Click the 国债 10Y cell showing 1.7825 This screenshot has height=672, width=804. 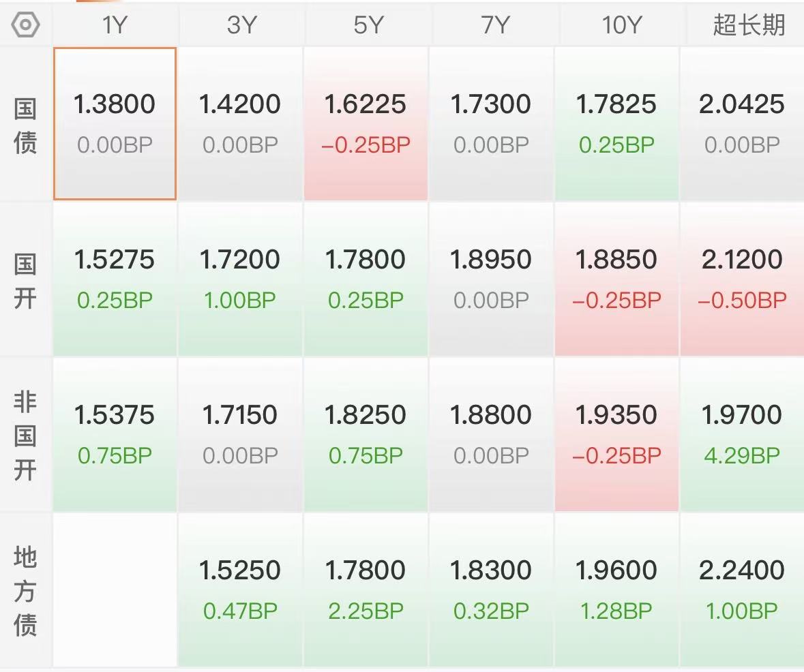pos(617,123)
